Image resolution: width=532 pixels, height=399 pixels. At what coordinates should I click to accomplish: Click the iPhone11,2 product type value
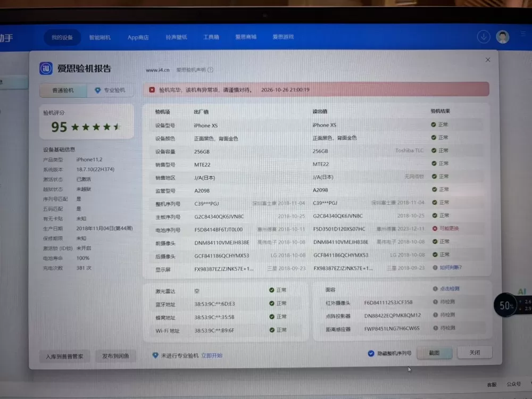coord(89,160)
